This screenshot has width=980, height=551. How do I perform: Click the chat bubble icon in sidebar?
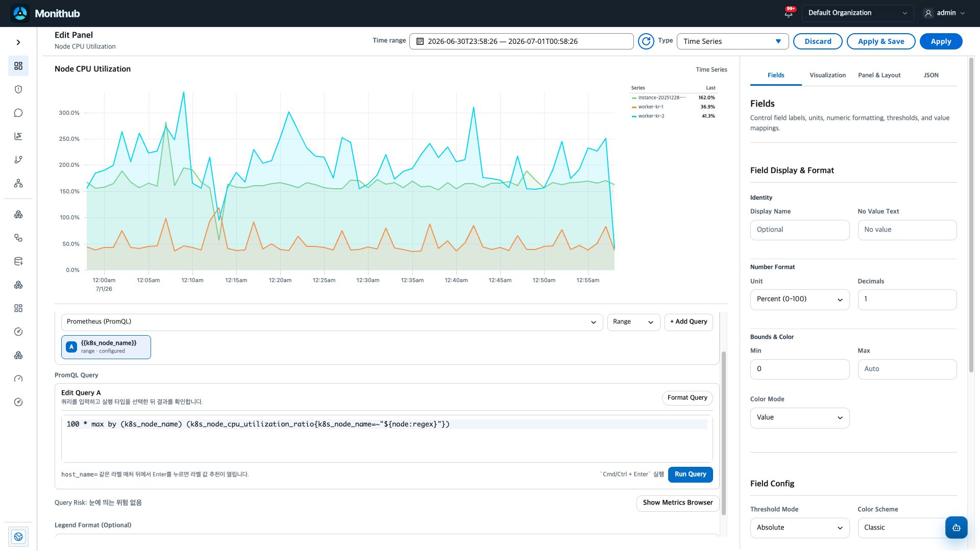18,113
